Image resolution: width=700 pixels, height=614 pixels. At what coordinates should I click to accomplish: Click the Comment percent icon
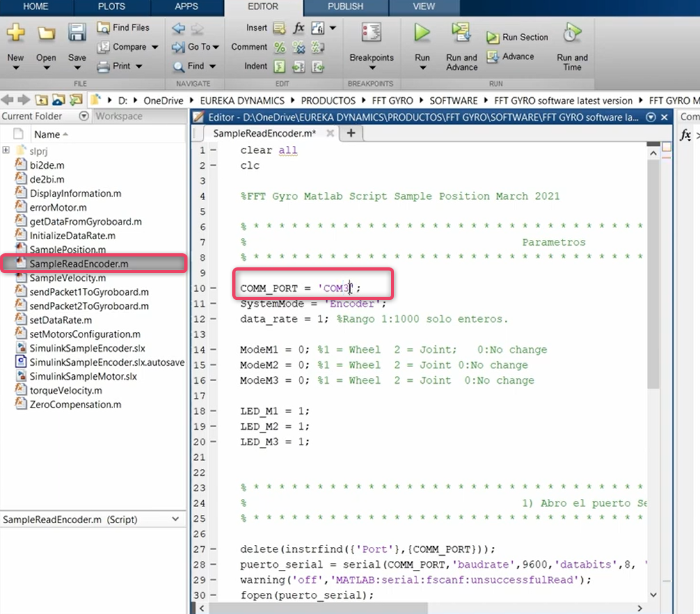pyautogui.click(x=280, y=47)
